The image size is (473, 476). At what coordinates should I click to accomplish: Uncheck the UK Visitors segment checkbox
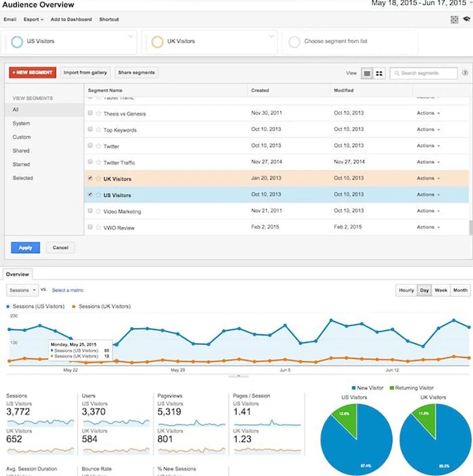pos(90,178)
